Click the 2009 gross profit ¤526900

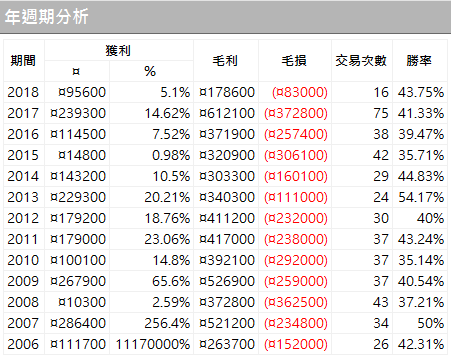click(x=227, y=281)
